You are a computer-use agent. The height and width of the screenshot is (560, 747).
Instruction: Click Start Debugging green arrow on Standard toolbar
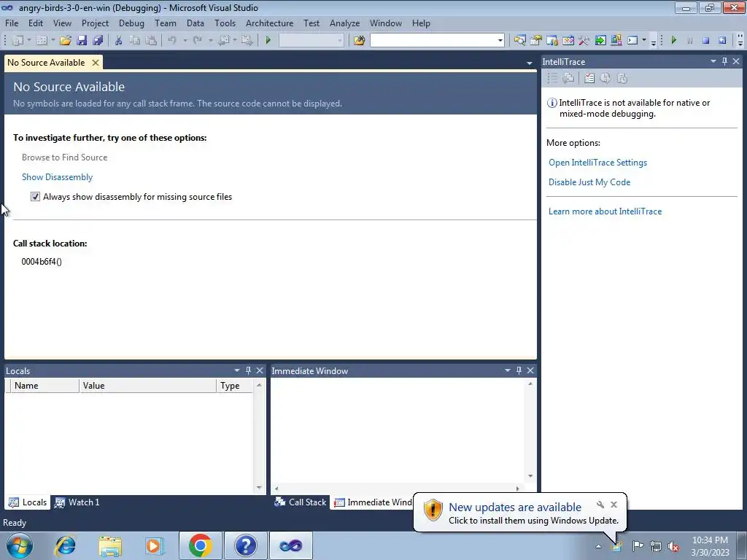(268, 41)
